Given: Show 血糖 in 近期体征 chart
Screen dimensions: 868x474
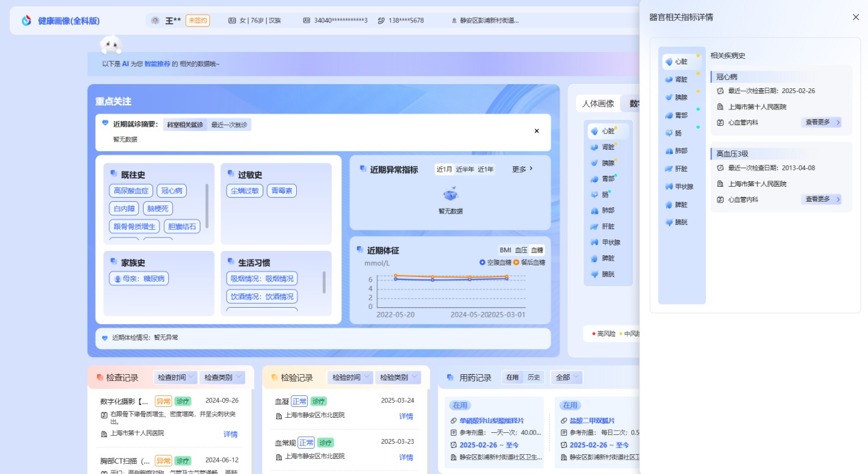Looking at the screenshot, I should 537,250.
